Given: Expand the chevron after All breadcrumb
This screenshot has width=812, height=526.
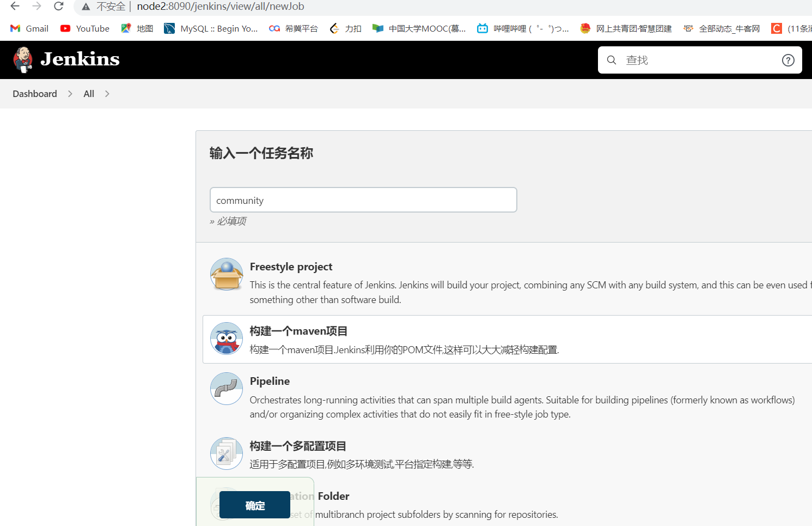Looking at the screenshot, I should coord(107,94).
